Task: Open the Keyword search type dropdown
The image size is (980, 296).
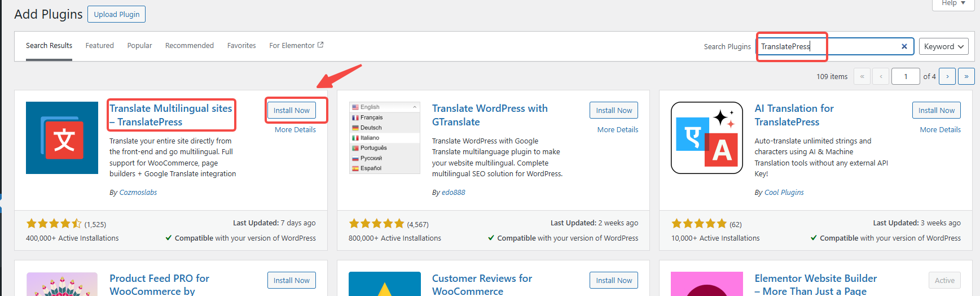Action: pyautogui.click(x=943, y=46)
